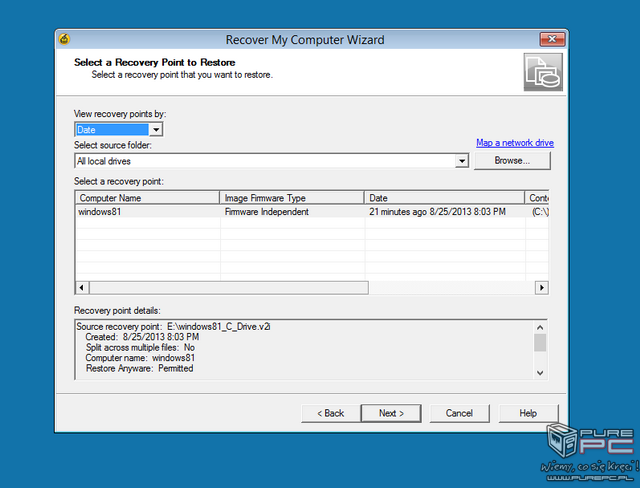Click the list left scroll arrow
This screenshot has height=488, width=640.
coord(82,287)
